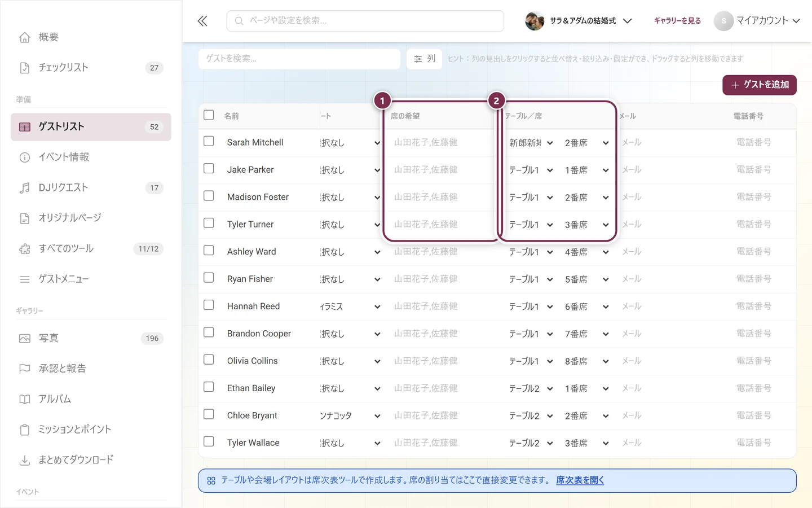Check Hannah Reed's row checkbox
The height and width of the screenshot is (508, 812).
209,305
